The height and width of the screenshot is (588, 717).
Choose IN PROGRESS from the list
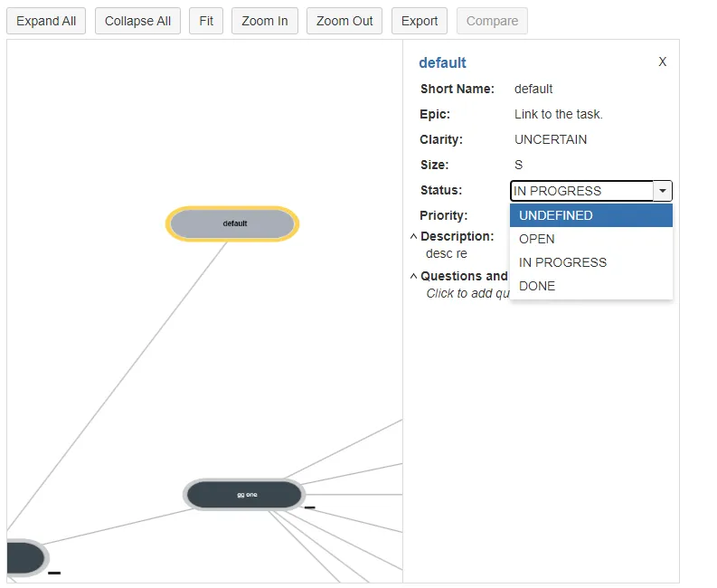(591, 262)
